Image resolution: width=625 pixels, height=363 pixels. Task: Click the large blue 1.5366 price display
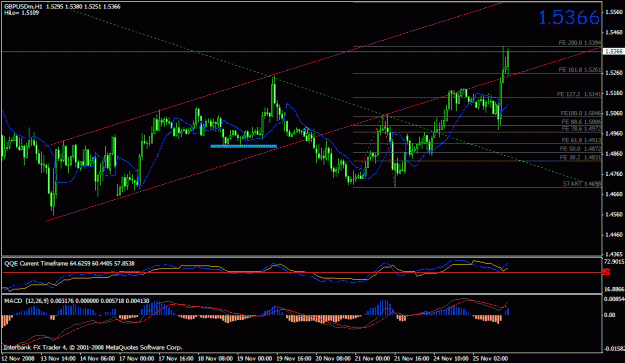[569, 18]
